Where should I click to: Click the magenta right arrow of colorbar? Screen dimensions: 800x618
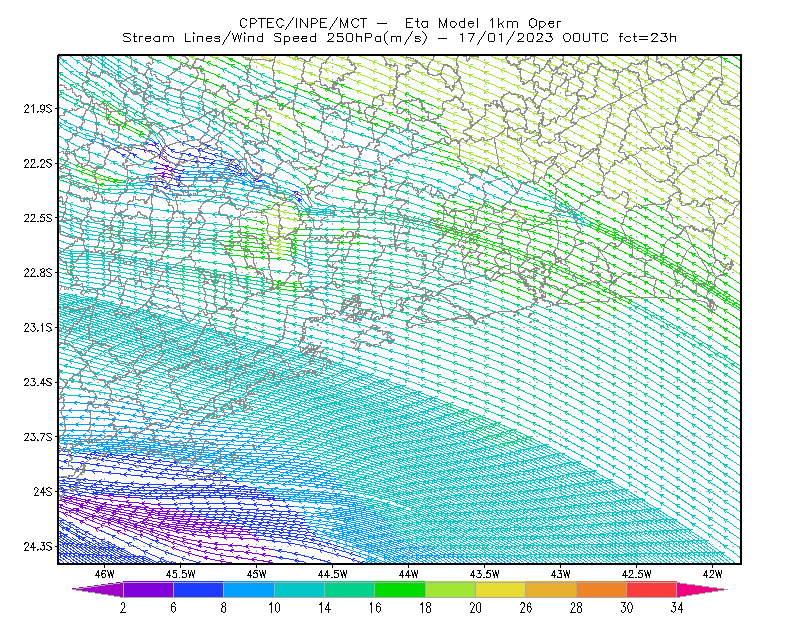[702, 590]
